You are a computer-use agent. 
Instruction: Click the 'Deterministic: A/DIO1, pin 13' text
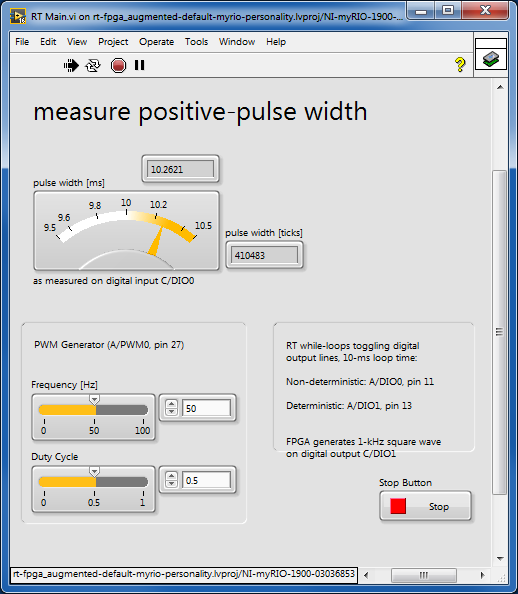[x=349, y=406]
